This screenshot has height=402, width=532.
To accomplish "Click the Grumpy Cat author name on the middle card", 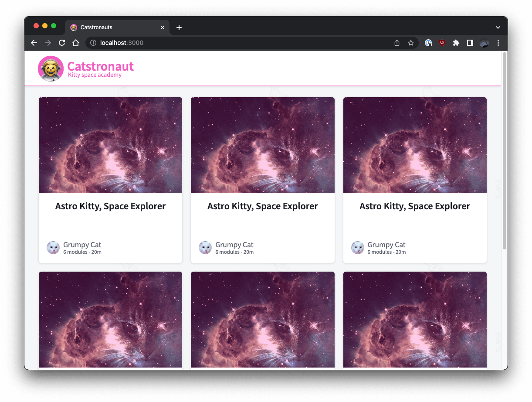I will 234,245.
